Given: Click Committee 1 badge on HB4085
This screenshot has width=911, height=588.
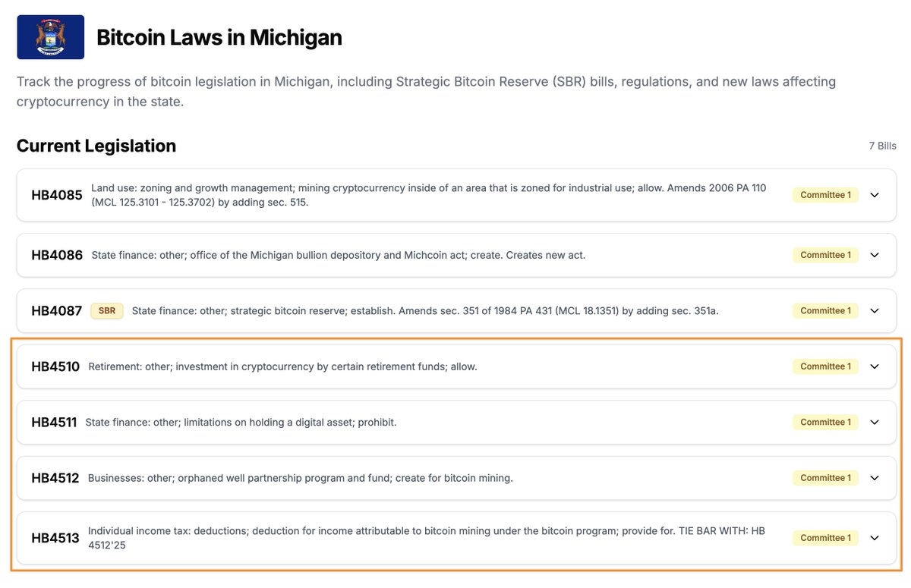Looking at the screenshot, I should click(825, 195).
